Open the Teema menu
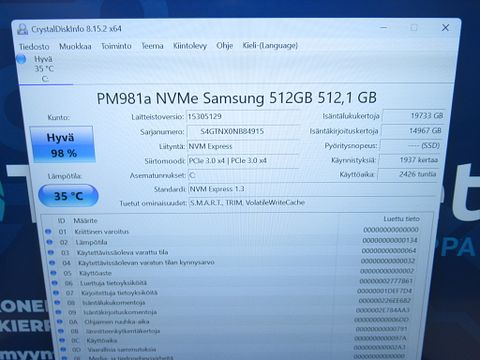 [152, 46]
